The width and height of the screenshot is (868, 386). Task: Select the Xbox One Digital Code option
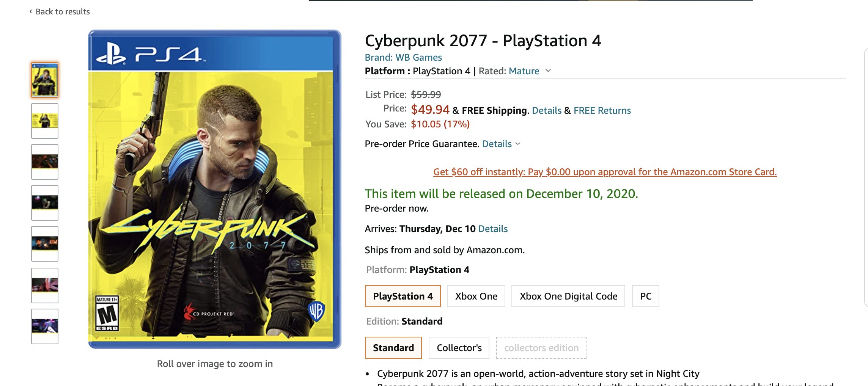568,296
